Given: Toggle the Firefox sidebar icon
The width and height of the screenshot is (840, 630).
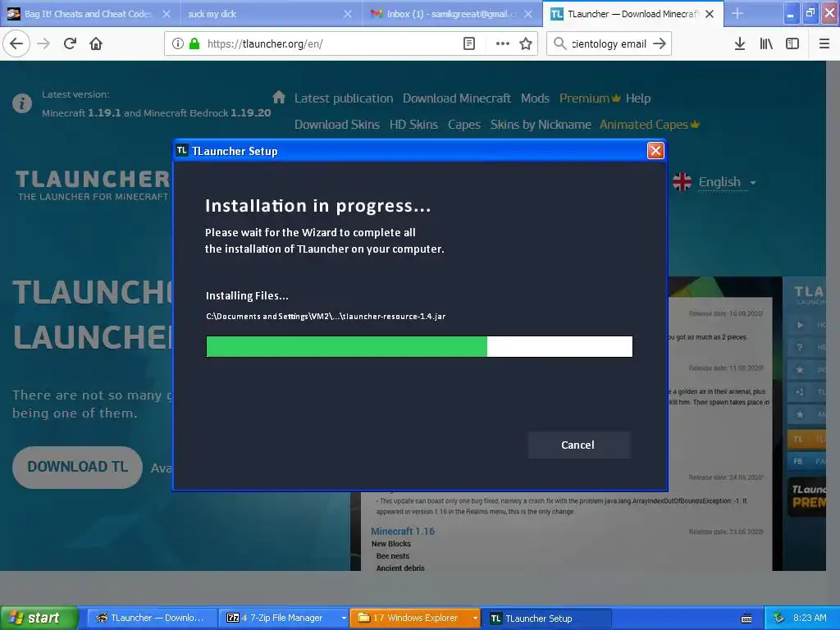Looking at the screenshot, I should click(x=792, y=43).
